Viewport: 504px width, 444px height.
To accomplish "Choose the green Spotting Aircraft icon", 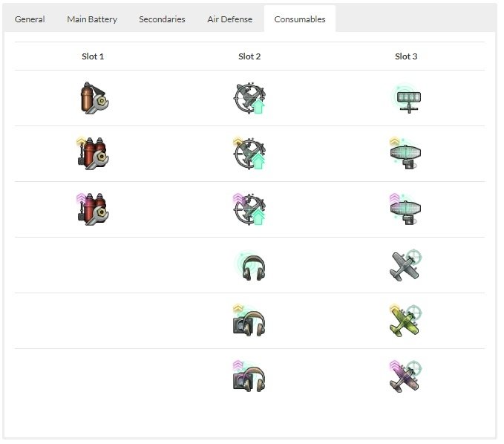I will [405, 321].
